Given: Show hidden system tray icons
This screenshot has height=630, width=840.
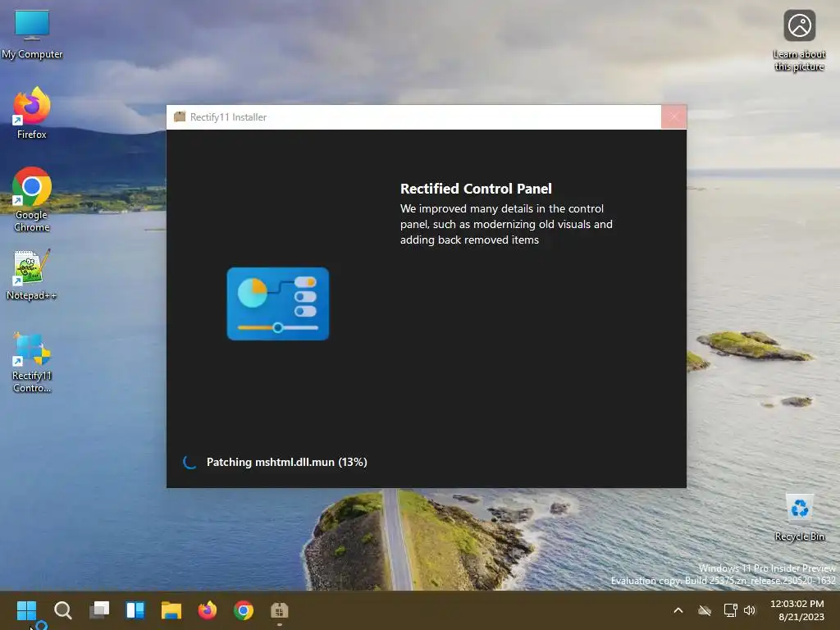Looking at the screenshot, I should pos(678,610).
